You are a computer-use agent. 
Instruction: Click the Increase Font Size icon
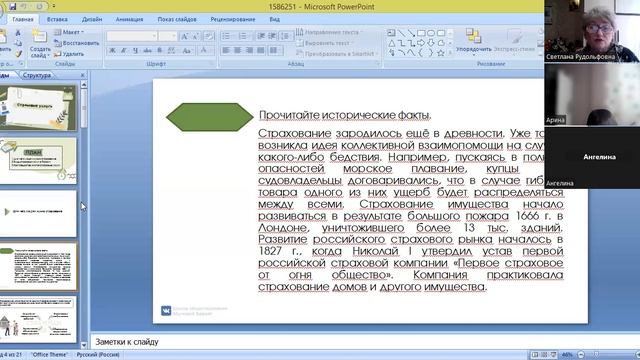[184, 37]
